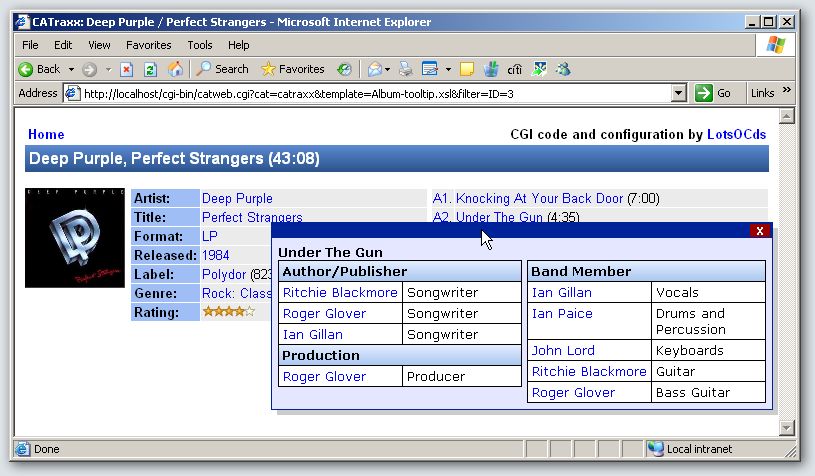Open the Tools menu
815x476 pixels.
pos(200,45)
